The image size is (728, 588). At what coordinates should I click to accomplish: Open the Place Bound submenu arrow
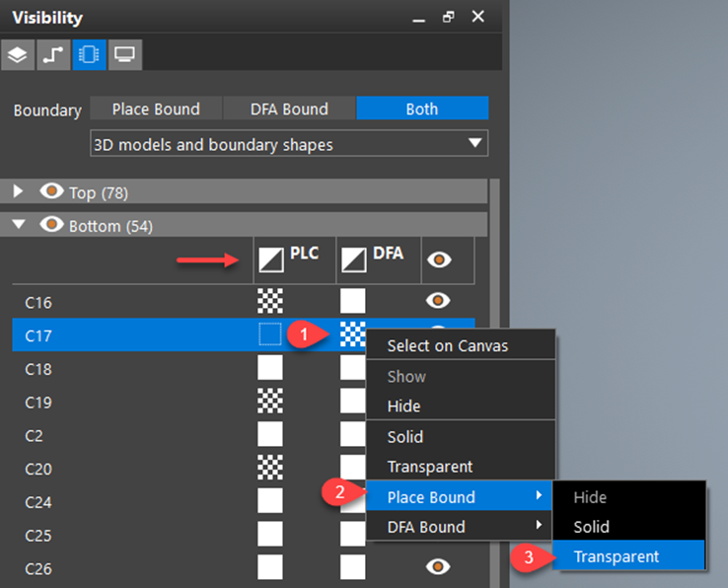coord(539,495)
